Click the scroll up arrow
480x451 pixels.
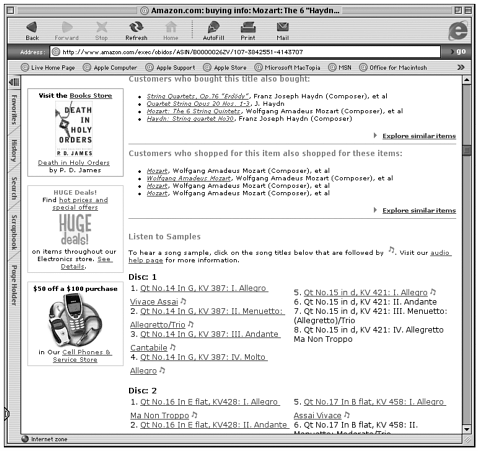pos(467,80)
